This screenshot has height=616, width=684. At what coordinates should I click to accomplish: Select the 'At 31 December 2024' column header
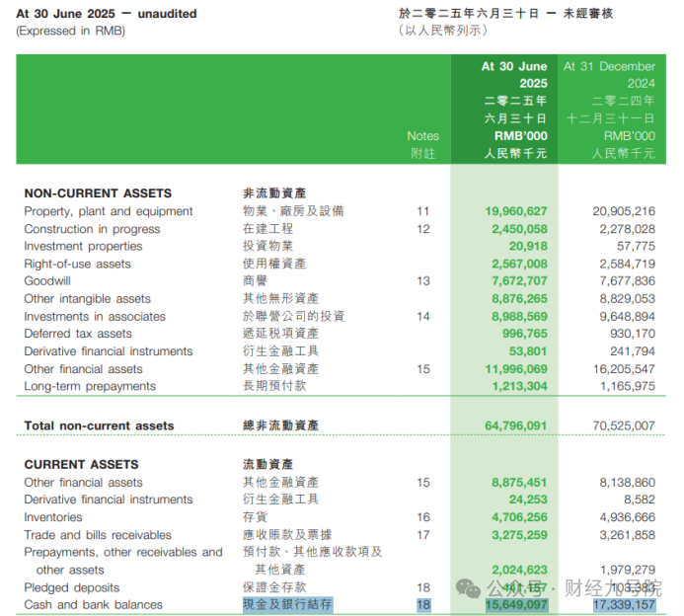click(x=609, y=75)
